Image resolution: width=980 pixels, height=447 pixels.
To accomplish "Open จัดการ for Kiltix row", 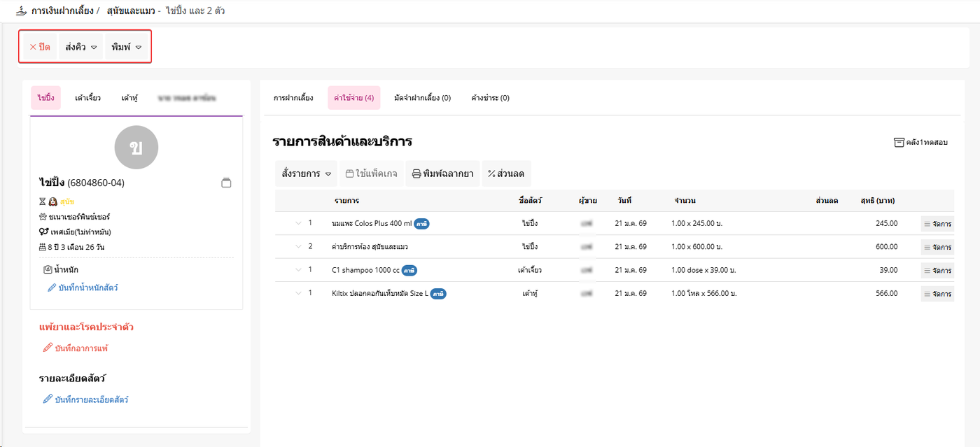I will [x=937, y=294].
